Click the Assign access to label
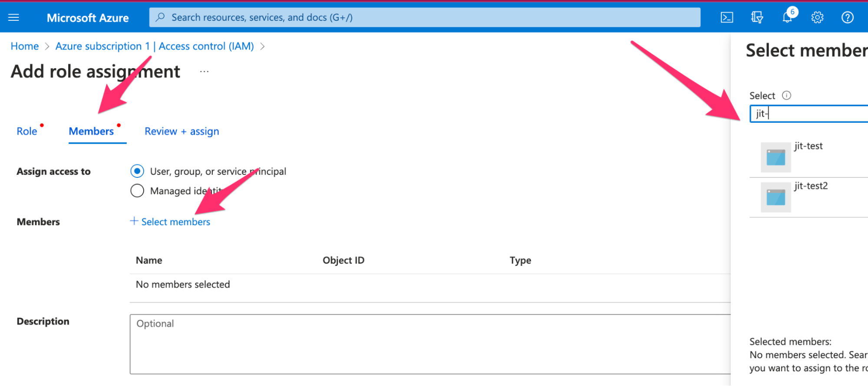Screen dimensions: 868x386 pos(54,171)
